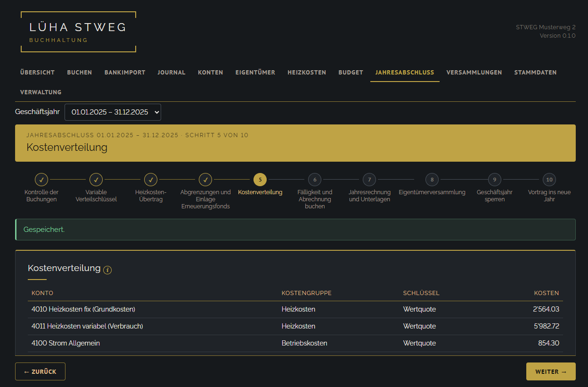The image size is (588, 387).
Task: Open the Bankimport menu item
Action: (x=125, y=73)
